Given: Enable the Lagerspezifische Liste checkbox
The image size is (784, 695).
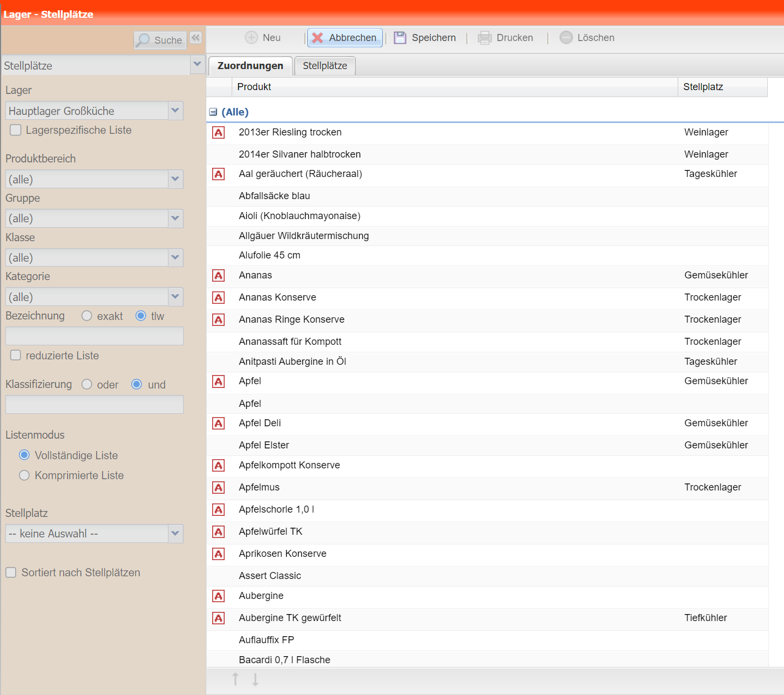Looking at the screenshot, I should pyautogui.click(x=16, y=130).
